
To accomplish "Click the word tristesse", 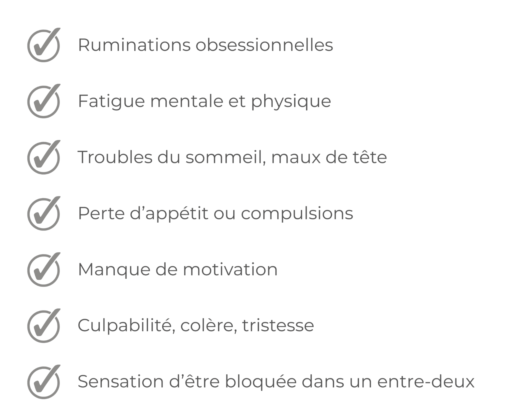I will click(x=278, y=326).
